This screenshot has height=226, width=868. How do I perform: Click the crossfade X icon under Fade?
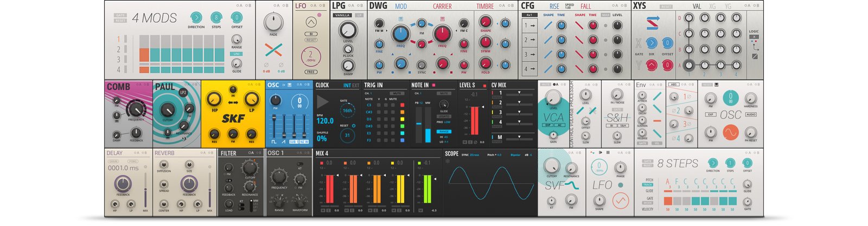pyautogui.click(x=273, y=51)
